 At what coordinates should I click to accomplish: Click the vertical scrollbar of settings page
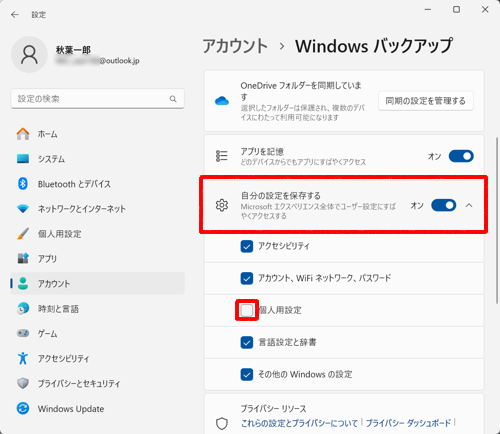click(x=497, y=220)
